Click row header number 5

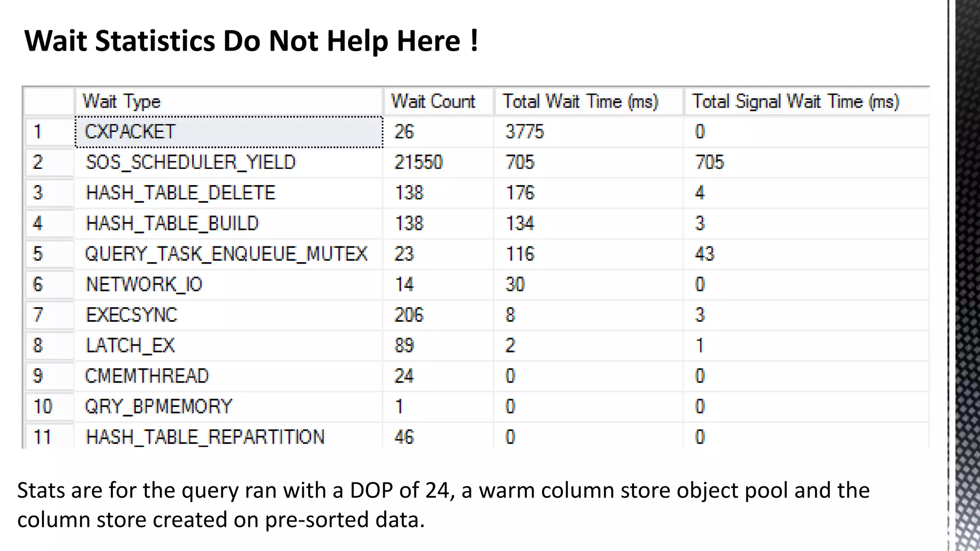click(x=49, y=254)
